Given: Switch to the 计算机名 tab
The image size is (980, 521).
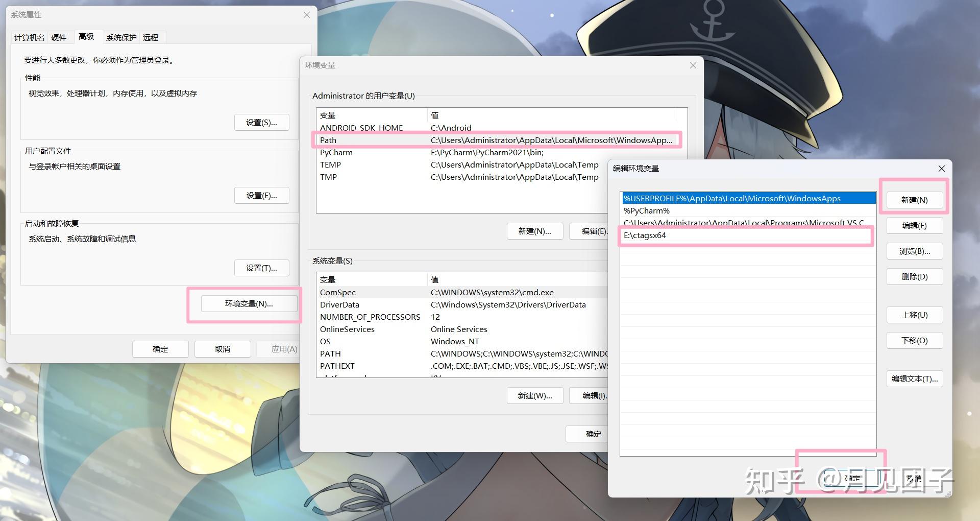Looking at the screenshot, I should (x=29, y=37).
